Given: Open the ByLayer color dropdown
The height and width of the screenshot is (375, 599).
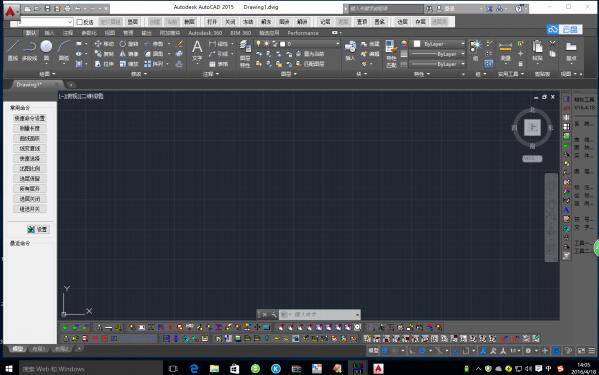Looking at the screenshot, I should (439, 44).
